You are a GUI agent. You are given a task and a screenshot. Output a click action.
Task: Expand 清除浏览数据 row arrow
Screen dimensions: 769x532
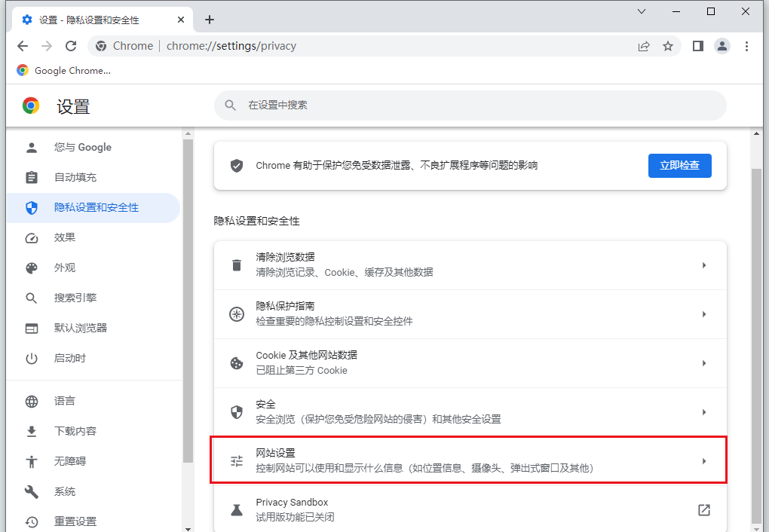(x=703, y=265)
